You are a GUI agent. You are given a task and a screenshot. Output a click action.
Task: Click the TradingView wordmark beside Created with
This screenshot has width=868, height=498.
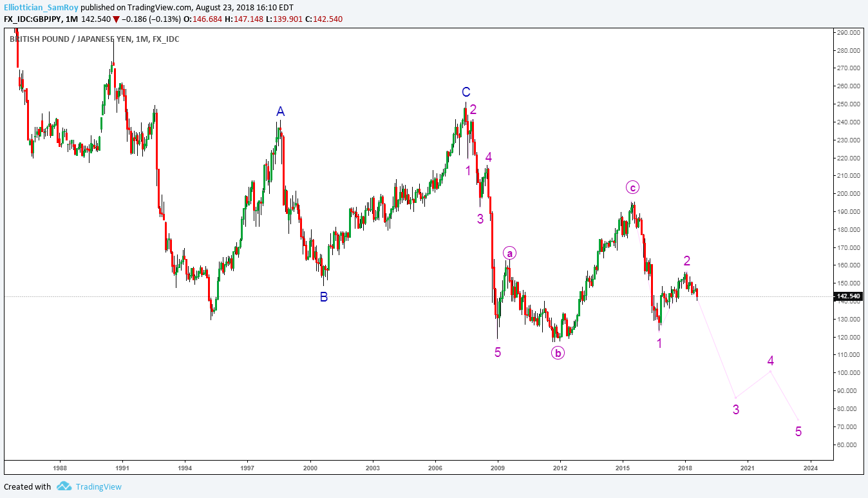click(99, 487)
